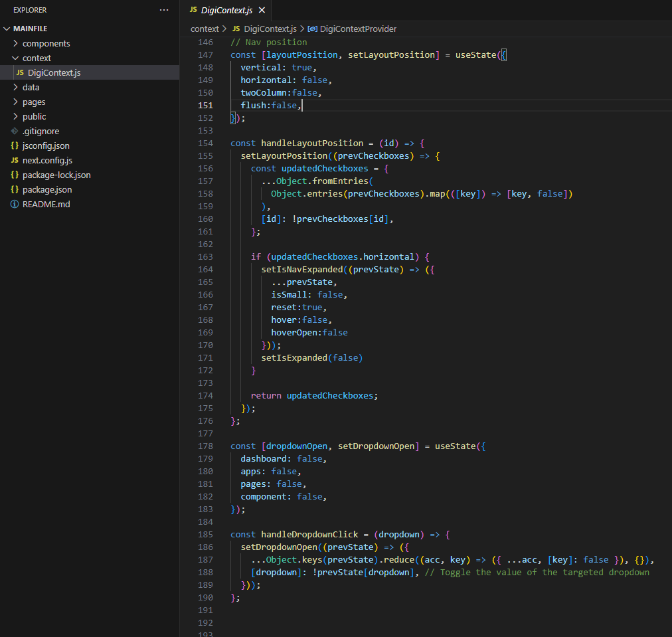
Task: Open the Explorer more actions ellipsis
Action: pyautogui.click(x=164, y=10)
